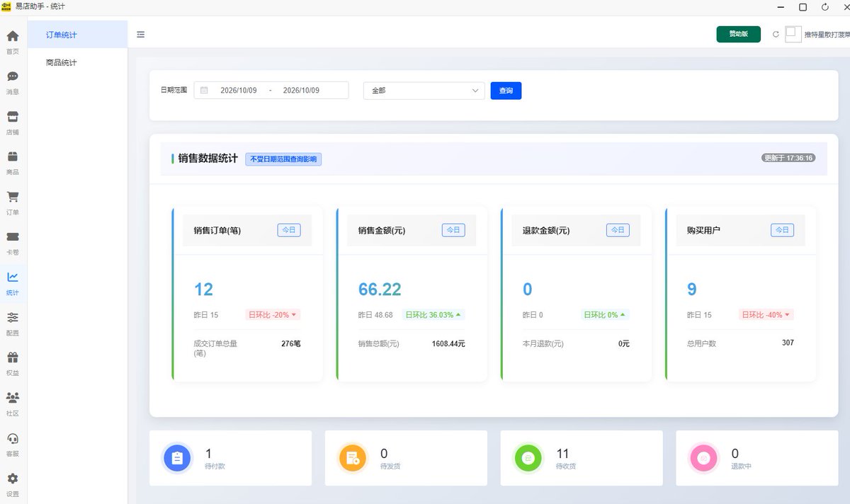This screenshot has height=504, width=850.
Task: Go to the 首页 home section
Action: pos(13,42)
